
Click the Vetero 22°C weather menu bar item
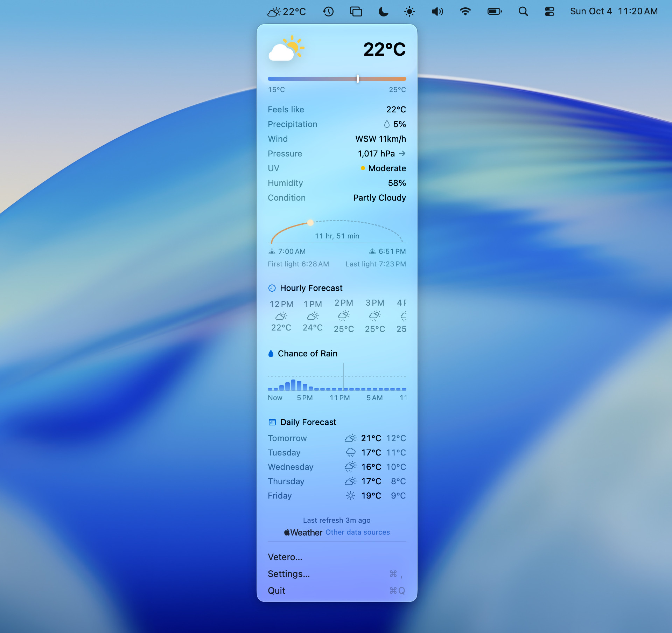[x=286, y=12]
